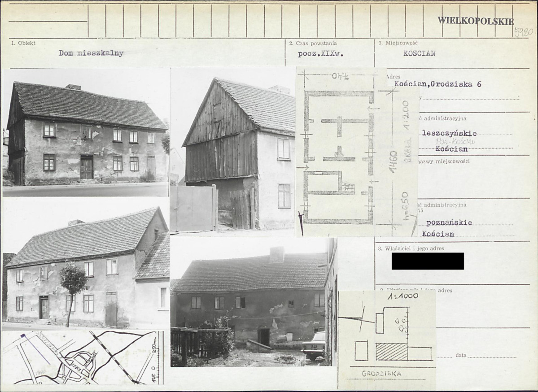Click the '2. Czas powstania' label
Screen dimensions: 538x392
(313, 43)
